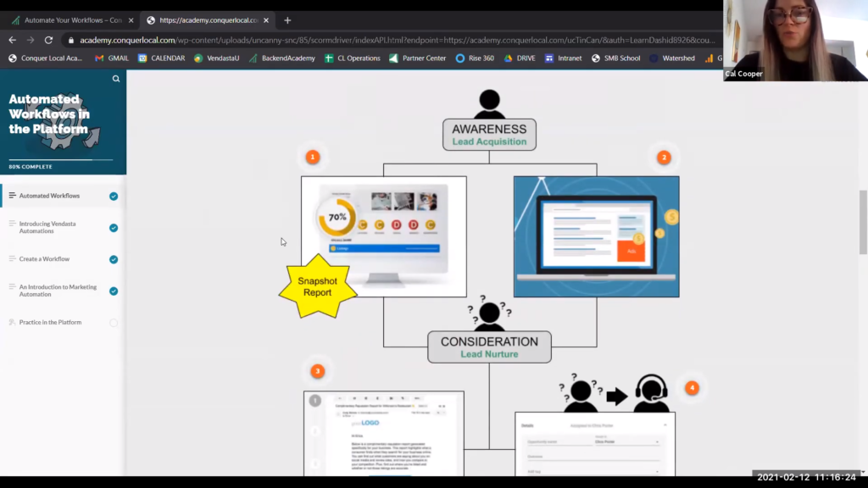The width and height of the screenshot is (868, 488).
Task: Click the browser forward arrow
Action: coord(31,40)
